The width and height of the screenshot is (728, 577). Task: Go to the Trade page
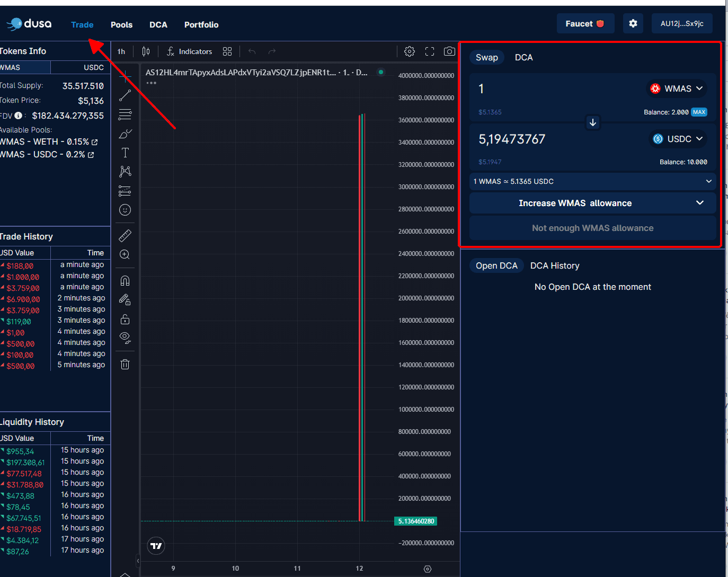coord(82,25)
